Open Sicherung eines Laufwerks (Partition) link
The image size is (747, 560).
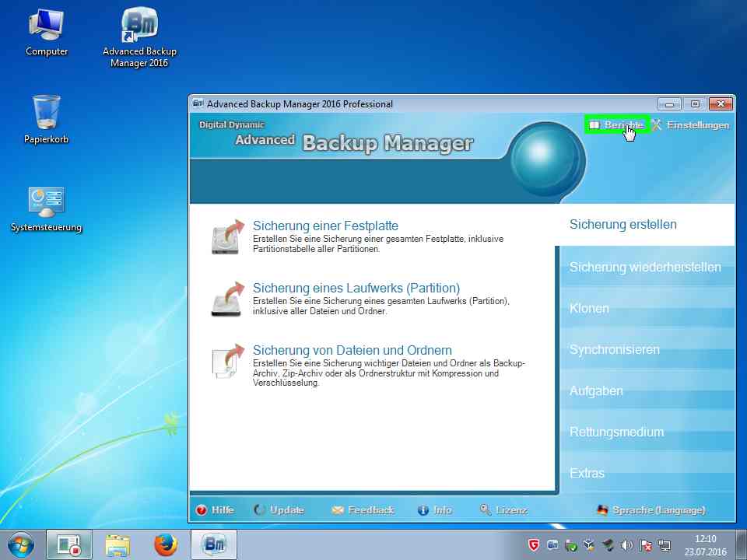[356, 288]
